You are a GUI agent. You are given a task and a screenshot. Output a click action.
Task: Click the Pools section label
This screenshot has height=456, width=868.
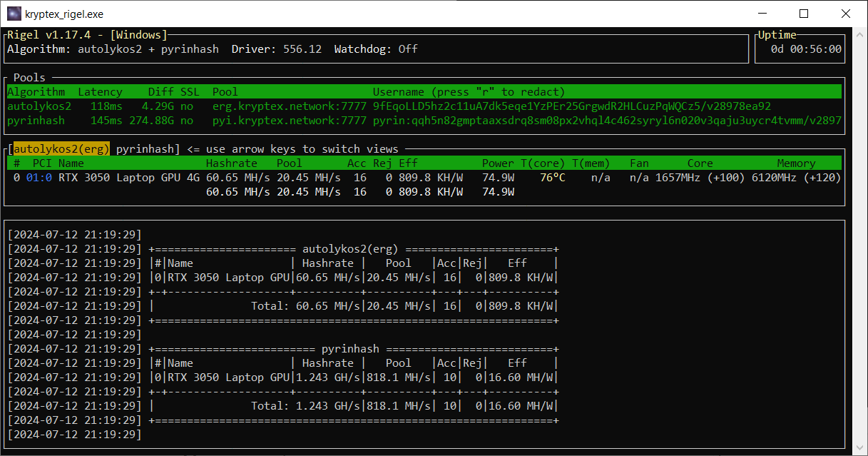point(29,78)
